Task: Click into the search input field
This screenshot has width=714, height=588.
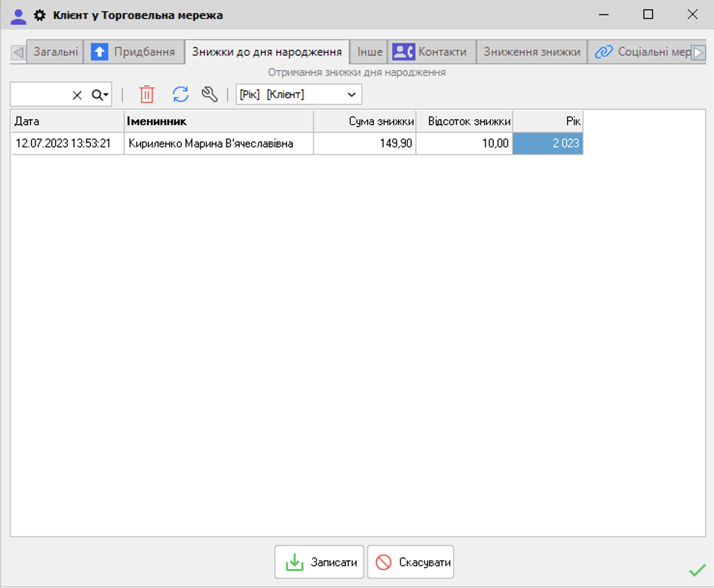Action: [40, 95]
